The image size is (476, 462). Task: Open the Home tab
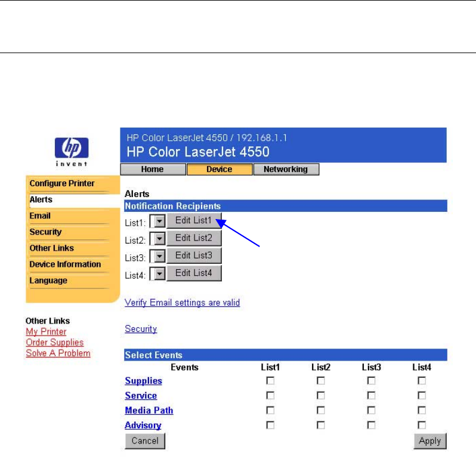click(x=153, y=169)
